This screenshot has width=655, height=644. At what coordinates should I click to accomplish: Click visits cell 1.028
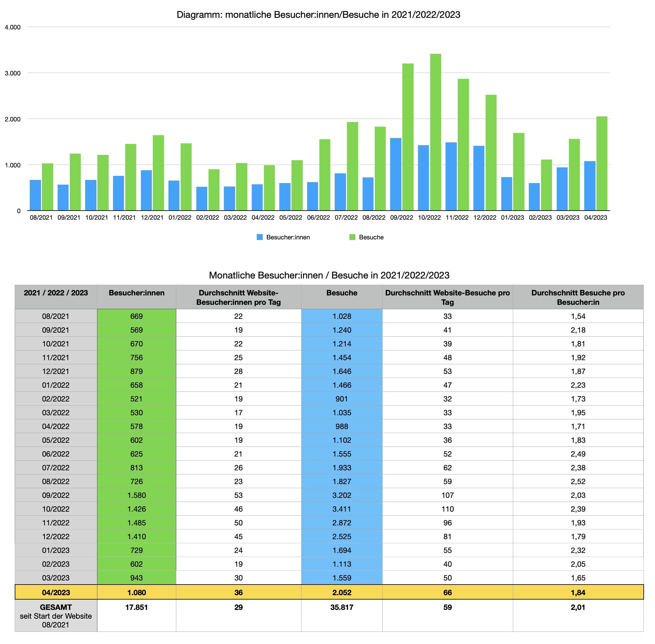coord(342,316)
